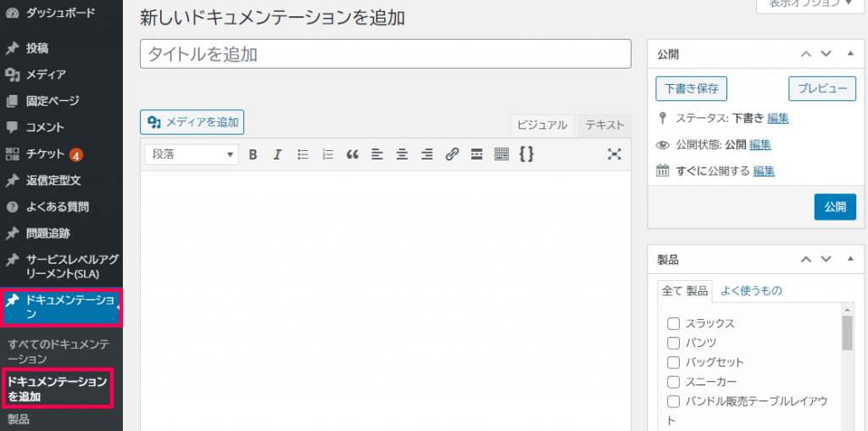
Task: Click the よくある質問 question mark icon
Action: 12,207
